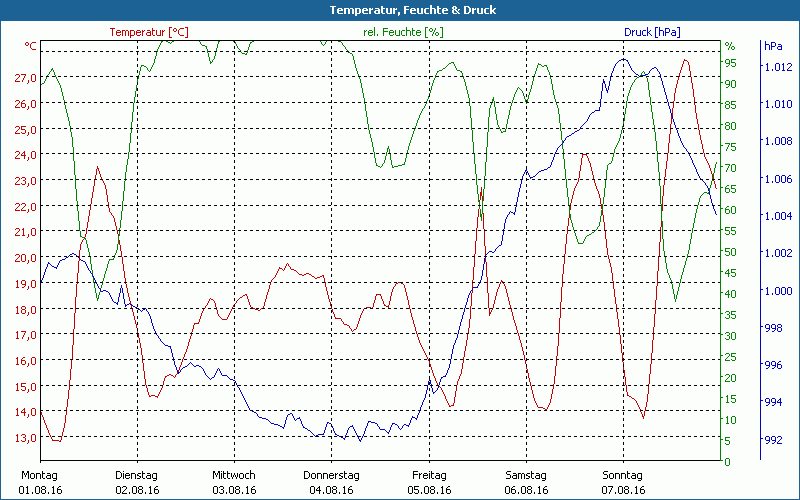Click the chart title Temperatur, Feuchte & Druck
This screenshot has height=500, width=800.
400,10
